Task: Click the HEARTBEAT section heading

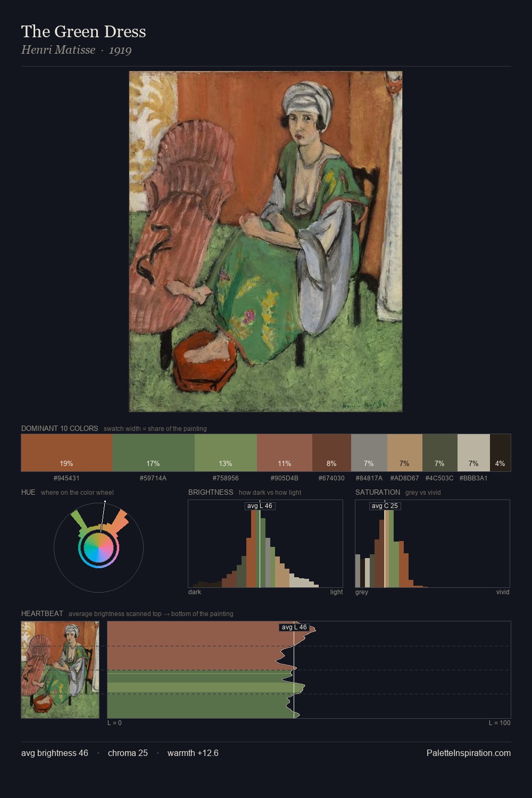Action: coord(42,613)
